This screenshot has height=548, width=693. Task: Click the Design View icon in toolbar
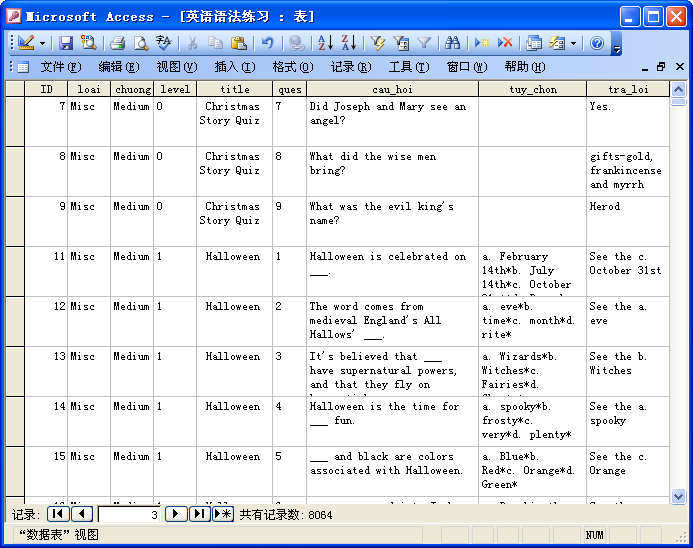pyautogui.click(x=26, y=43)
